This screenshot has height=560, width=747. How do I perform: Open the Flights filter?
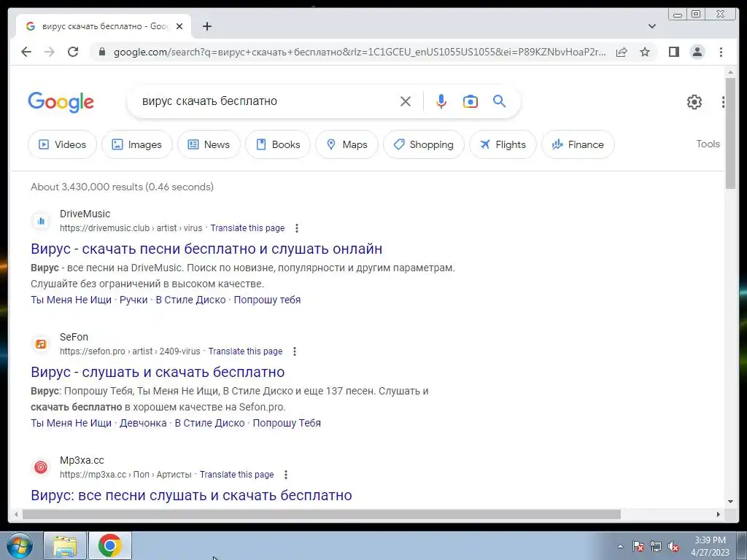[503, 144]
